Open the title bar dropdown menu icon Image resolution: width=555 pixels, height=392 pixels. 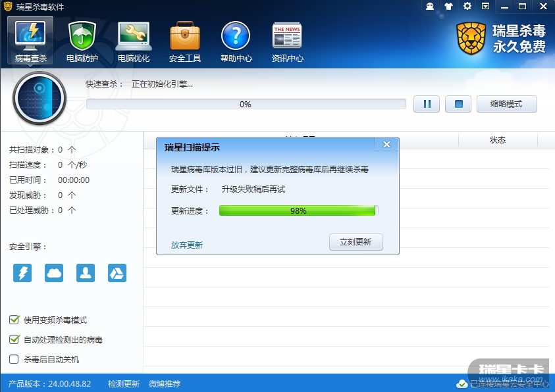point(486,6)
